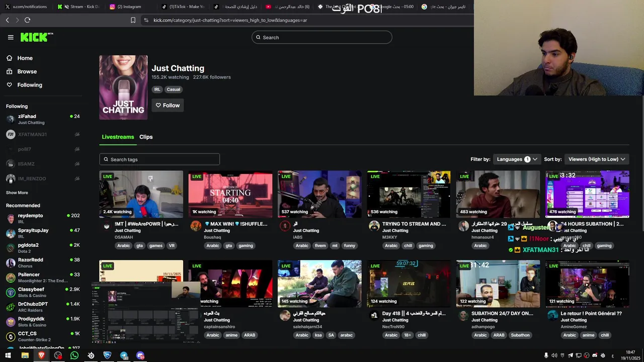This screenshot has width=644, height=362.
Task: Click the Subathon tag under adhampogo
Action: coord(520,335)
